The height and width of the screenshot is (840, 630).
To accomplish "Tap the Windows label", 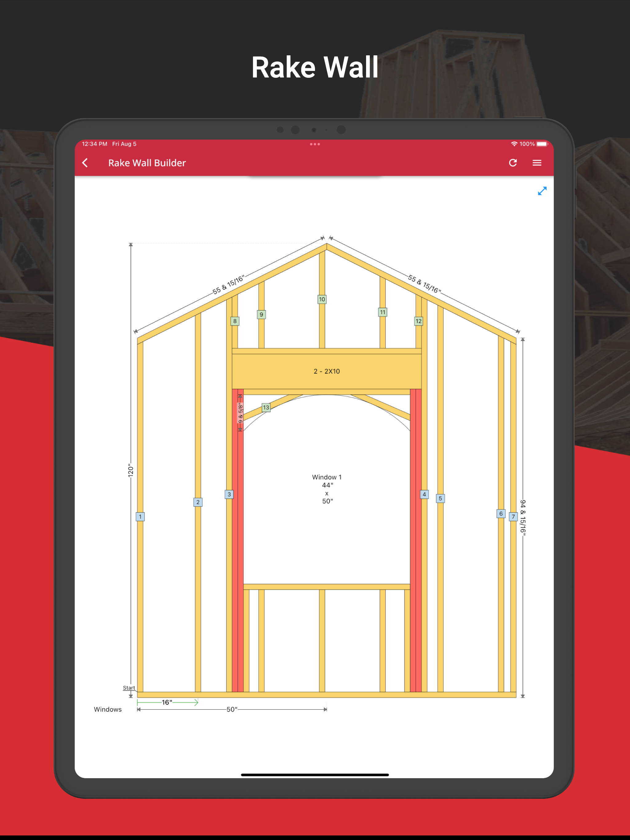I will click(x=108, y=709).
